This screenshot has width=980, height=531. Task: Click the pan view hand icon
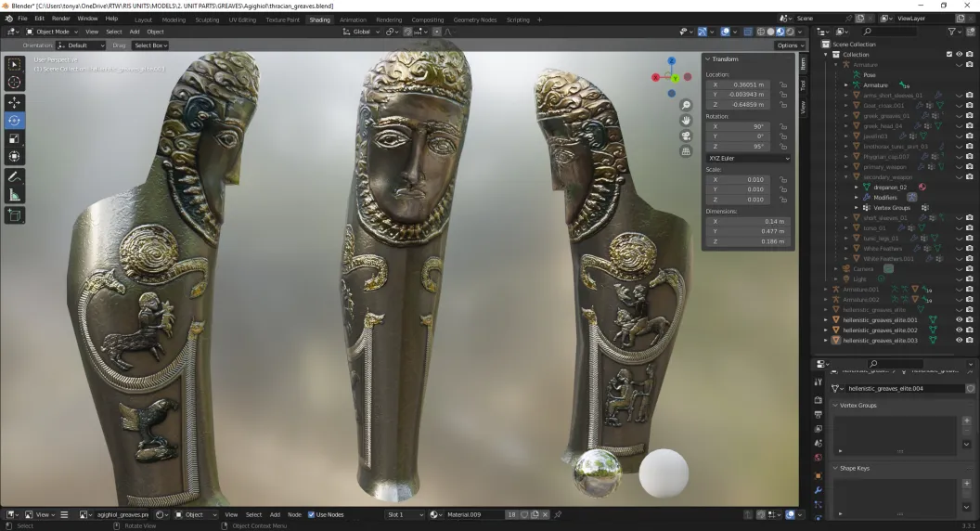pos(686,120)
